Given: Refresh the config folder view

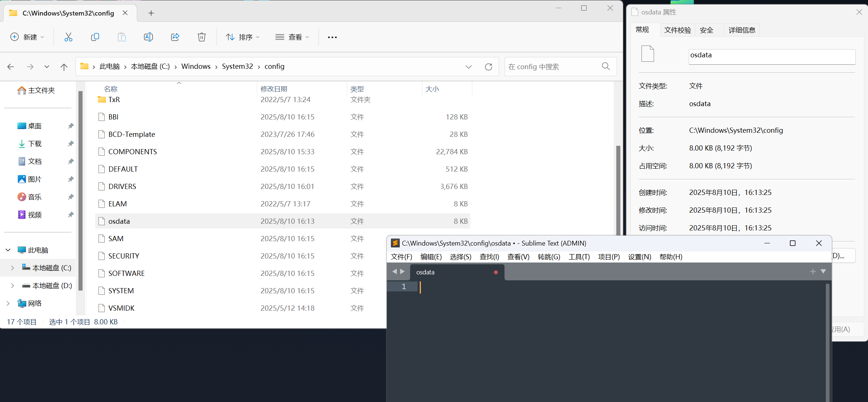Looking at the screenshot, I should (x=489, y=67).
